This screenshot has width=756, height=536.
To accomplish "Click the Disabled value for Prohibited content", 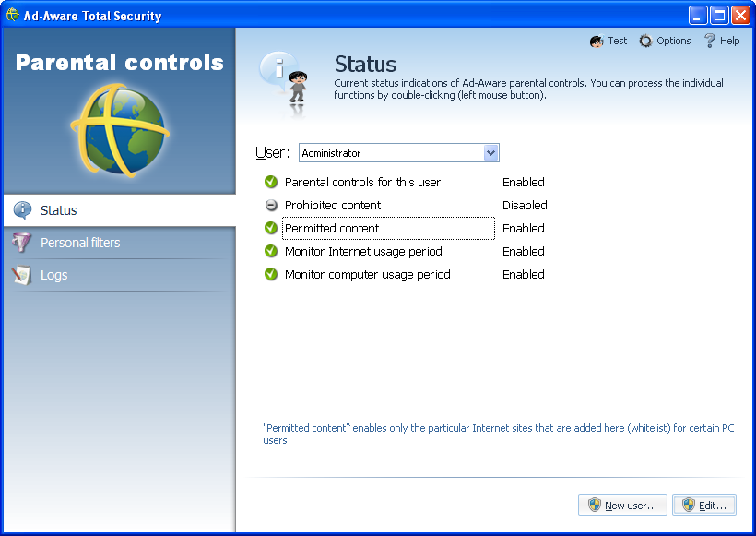I will coord(525,206).
